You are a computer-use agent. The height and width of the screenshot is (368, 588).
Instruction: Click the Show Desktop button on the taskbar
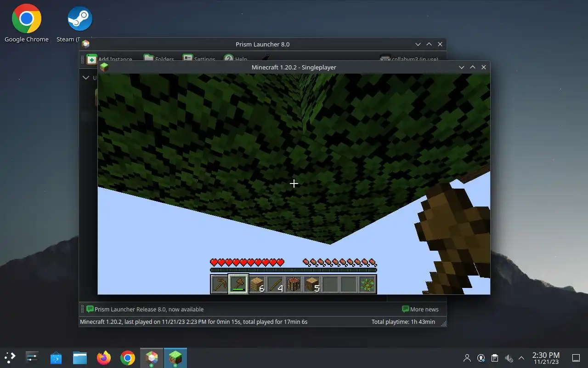(576, 358)
